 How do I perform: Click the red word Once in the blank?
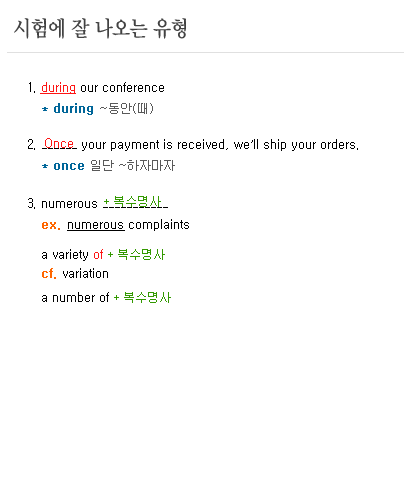59,144
